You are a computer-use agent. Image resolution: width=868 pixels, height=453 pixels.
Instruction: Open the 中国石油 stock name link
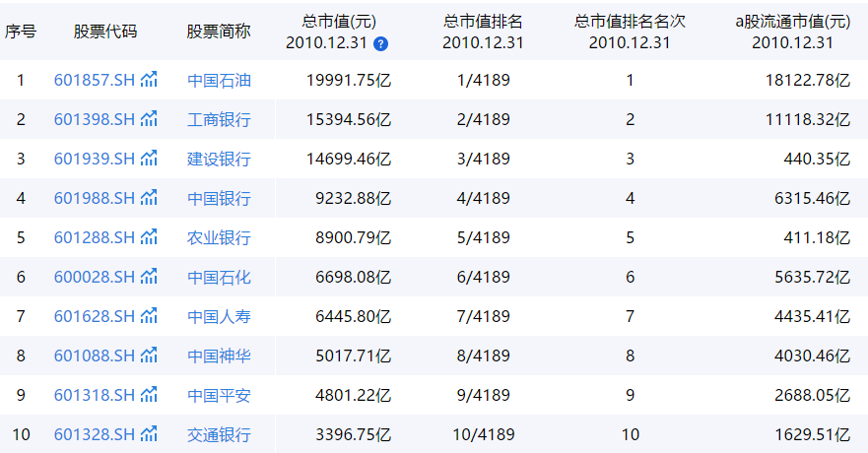pyautogui.click(x=219, y=80)
